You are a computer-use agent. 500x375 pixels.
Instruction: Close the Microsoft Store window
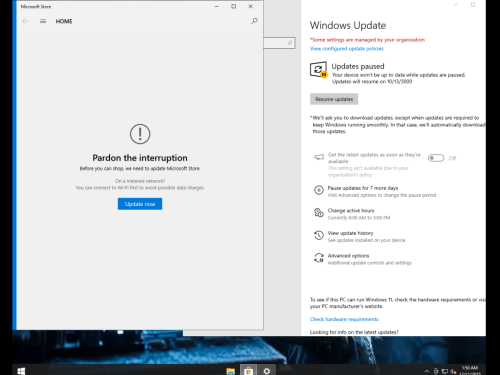(251, 6)
